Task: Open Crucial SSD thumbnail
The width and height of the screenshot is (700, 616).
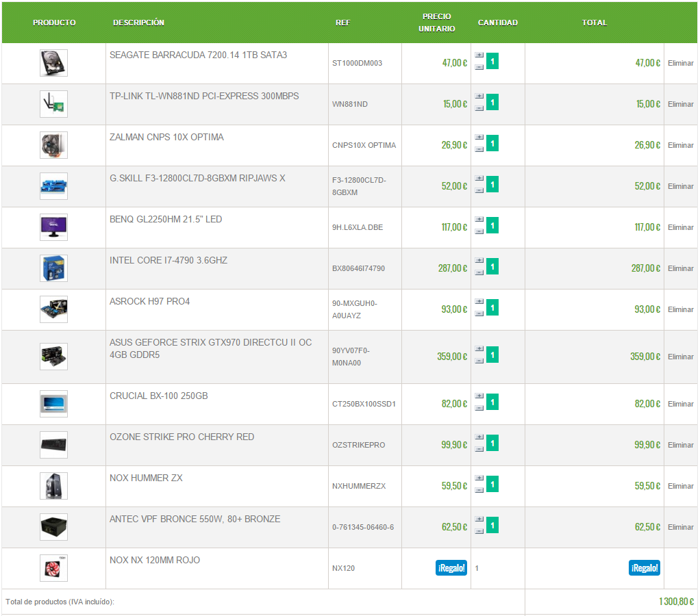Action: point(53,404)
